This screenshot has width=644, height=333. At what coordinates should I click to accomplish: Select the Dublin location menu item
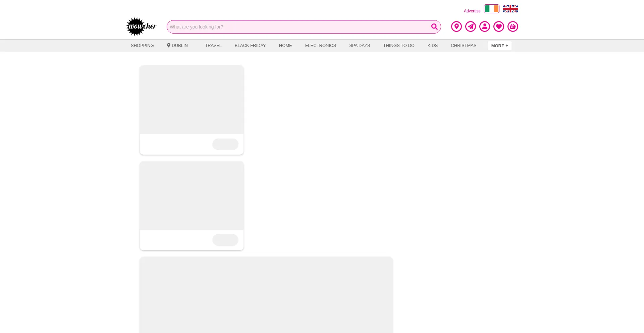[x=177, y=46]
